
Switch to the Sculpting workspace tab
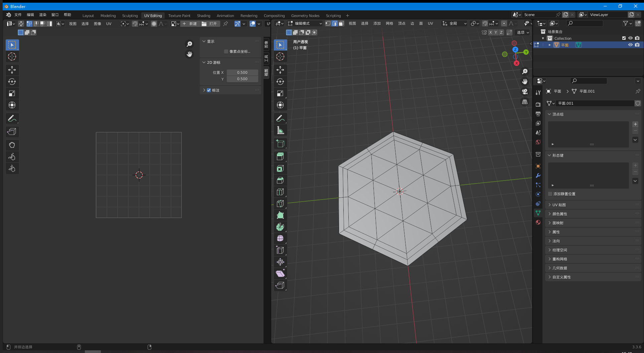pos(130,16)
